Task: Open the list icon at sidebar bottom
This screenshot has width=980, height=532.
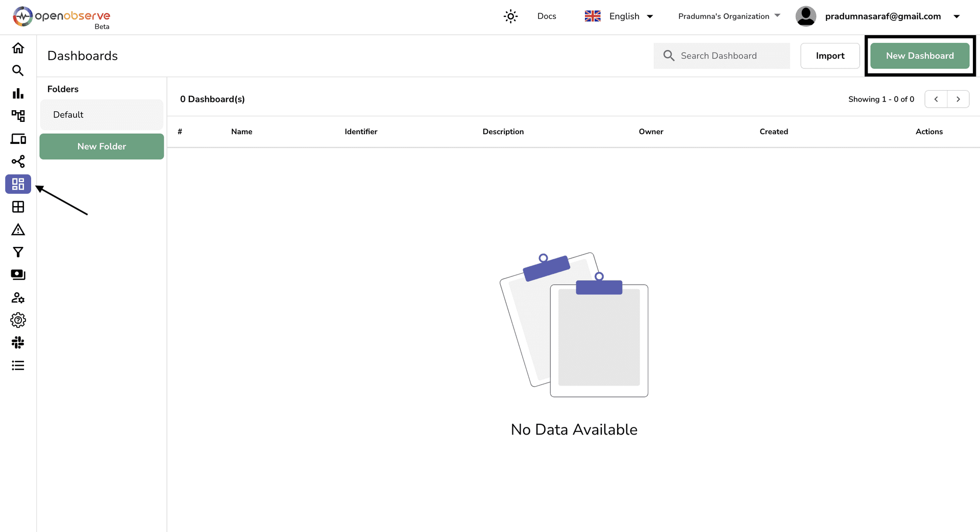Action: 18,366
